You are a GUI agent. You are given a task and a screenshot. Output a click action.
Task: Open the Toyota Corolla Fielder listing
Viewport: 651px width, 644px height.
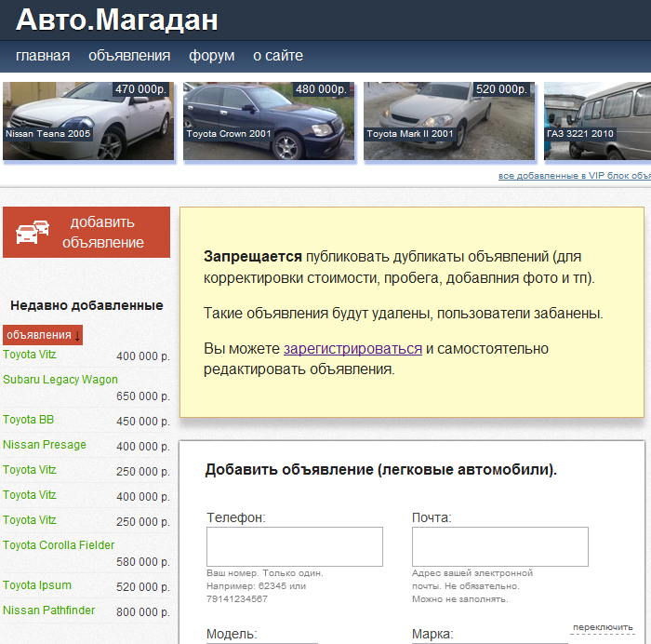click(59, 545)
